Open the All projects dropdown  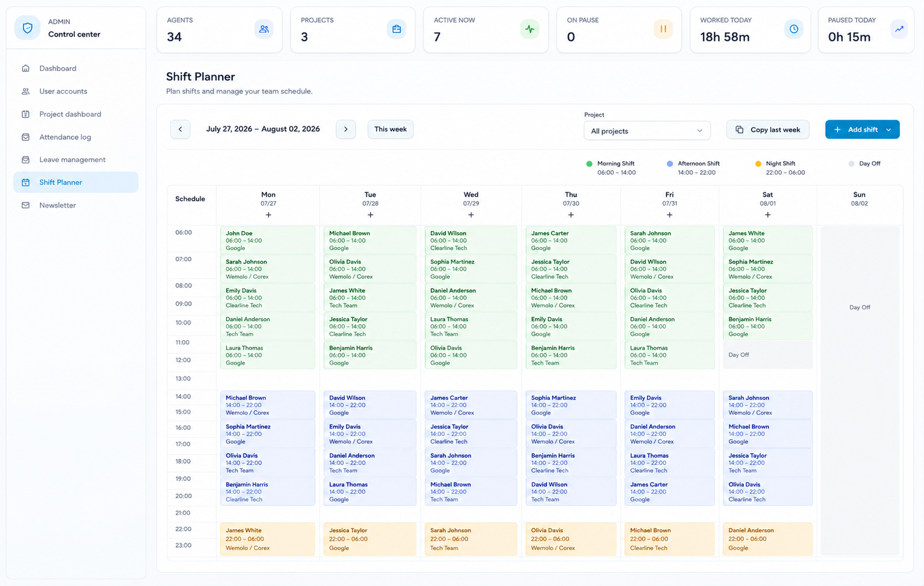647,131
